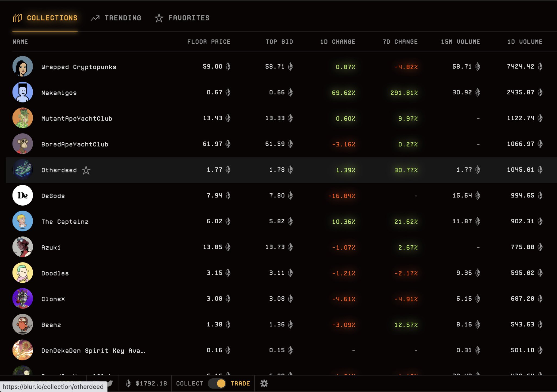Click the ETH icon next to 30.92 volume
Screen dimensions: 557x392
click(478, 92)
